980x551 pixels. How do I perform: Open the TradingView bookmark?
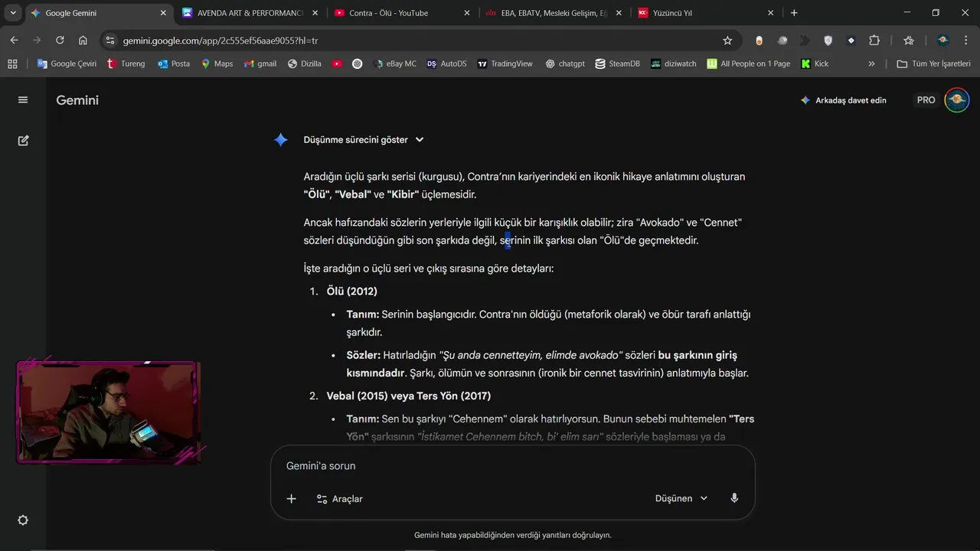coord(505,64)
